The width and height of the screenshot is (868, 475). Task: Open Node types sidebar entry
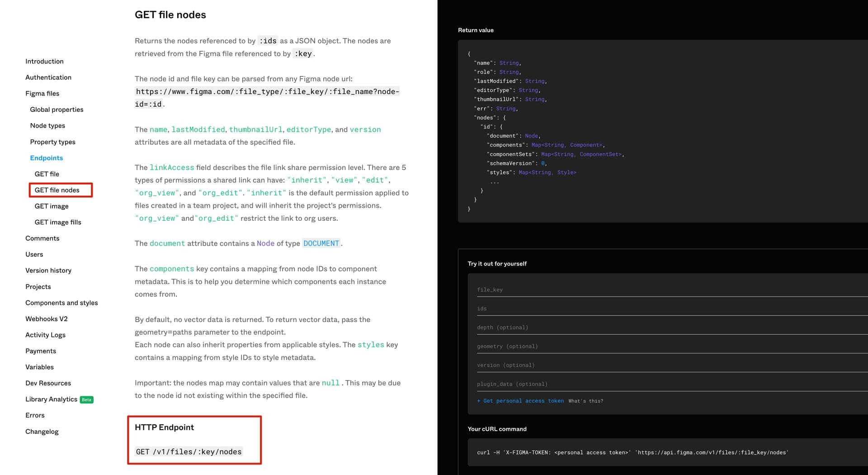point(47,125)
